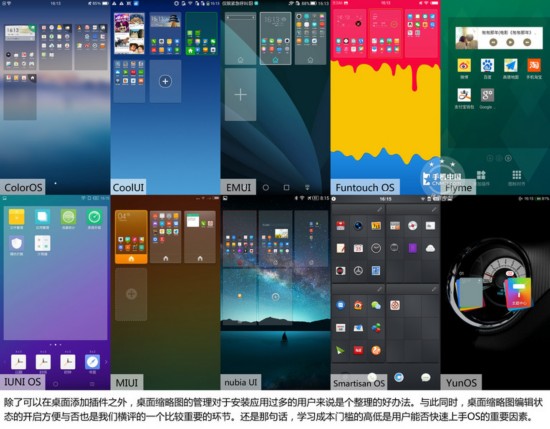550x429 pixels.
Task: Skip to previous track in Flyme music widget
Action: 493,42
